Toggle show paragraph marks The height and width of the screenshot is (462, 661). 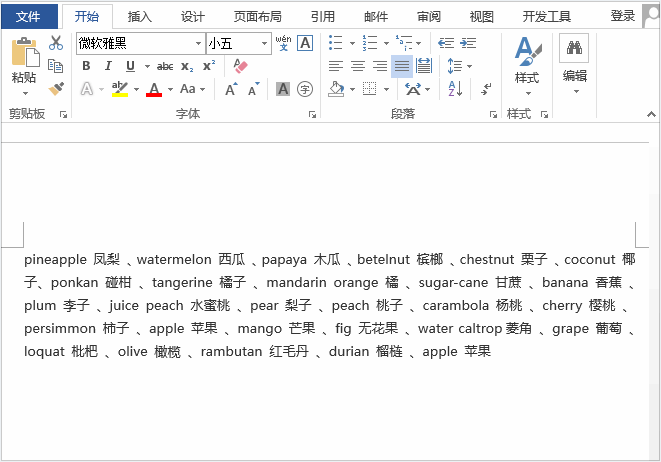486,89
